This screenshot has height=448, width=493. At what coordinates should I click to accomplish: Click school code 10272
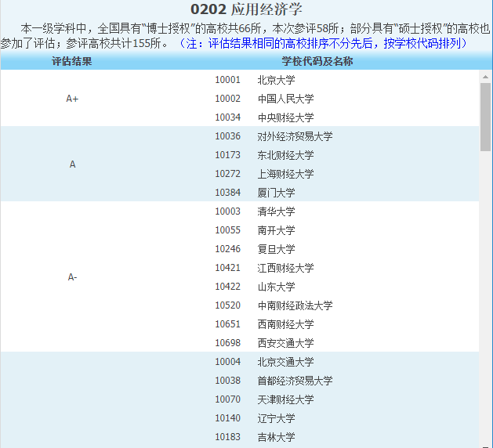coord(227,174)
